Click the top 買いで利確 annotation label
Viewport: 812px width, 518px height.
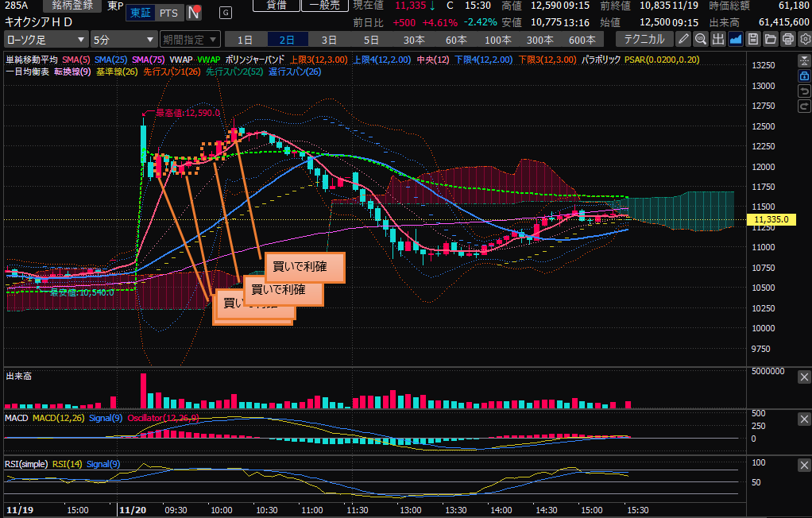(305, 268)
